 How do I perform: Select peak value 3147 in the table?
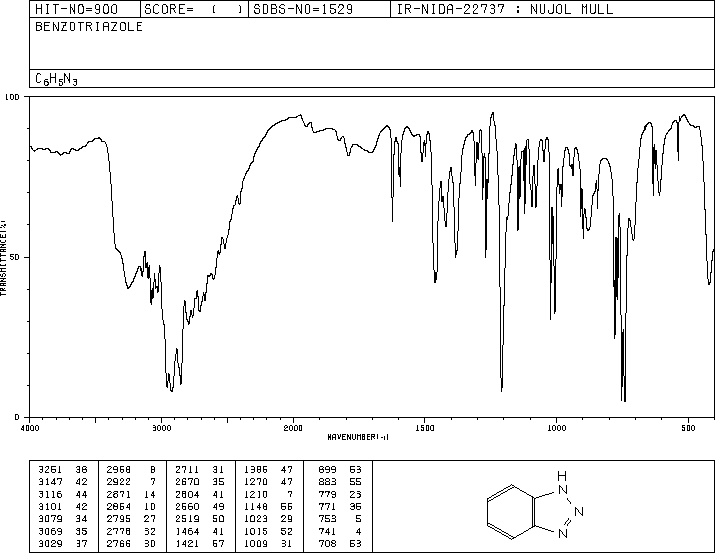[x=50, y=482]
